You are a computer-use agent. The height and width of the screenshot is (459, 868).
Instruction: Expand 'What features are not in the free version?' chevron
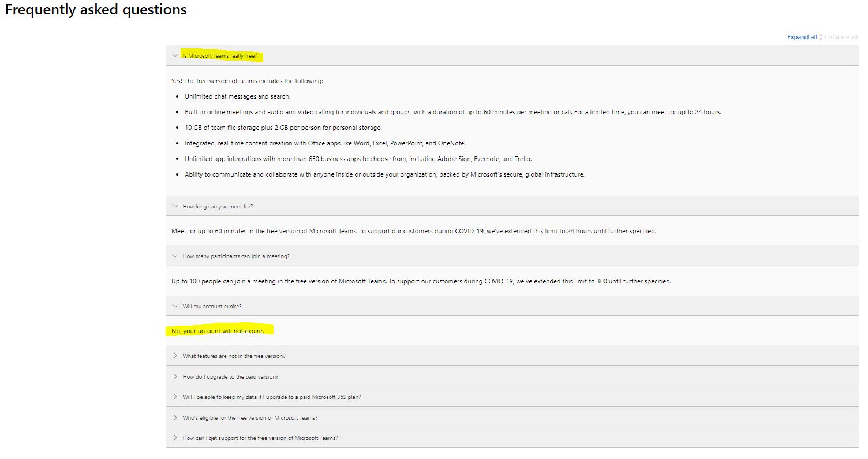[x=175, y=356]
